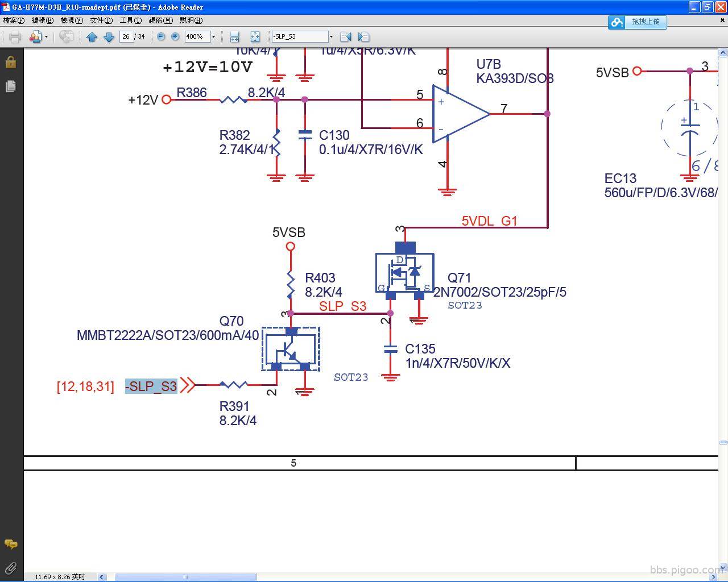
Task: Expand the collaborate icon dropdown arrow
Action: pyautogui.click(x=46, y=37)
